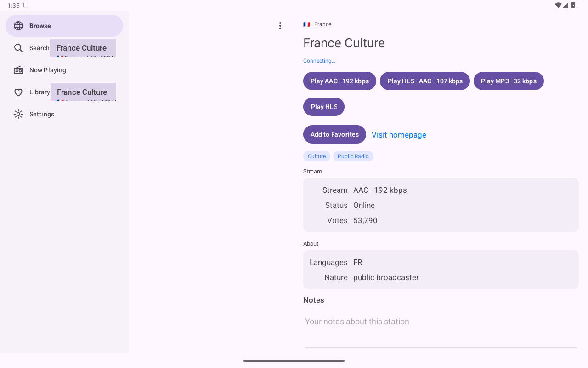Tap the Wi-Fi status icon
This screenshot has height=368, width=588.
(558, 6)
